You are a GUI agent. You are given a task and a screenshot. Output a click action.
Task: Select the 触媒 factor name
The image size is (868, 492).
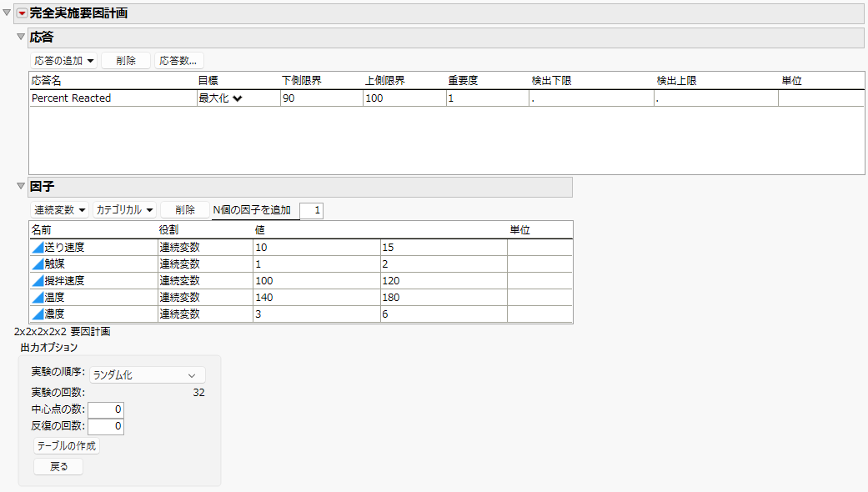coord(54,264)
